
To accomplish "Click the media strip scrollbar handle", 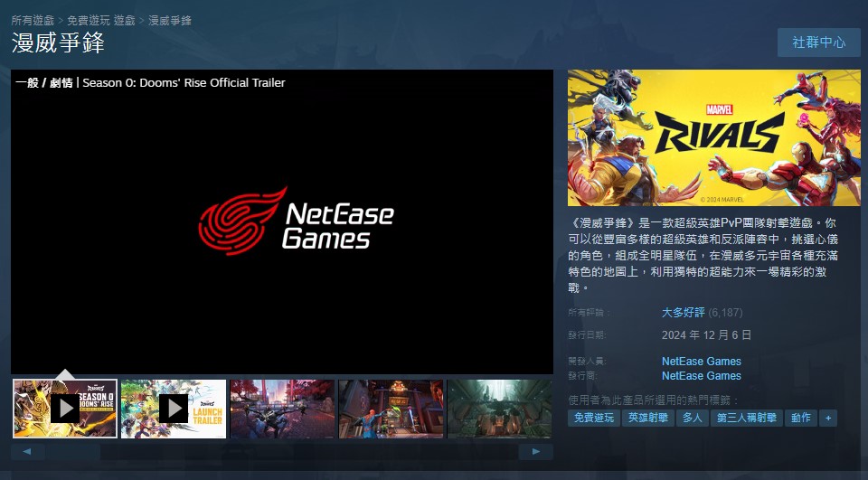I will pyautogui.click(x=72, y=452).
